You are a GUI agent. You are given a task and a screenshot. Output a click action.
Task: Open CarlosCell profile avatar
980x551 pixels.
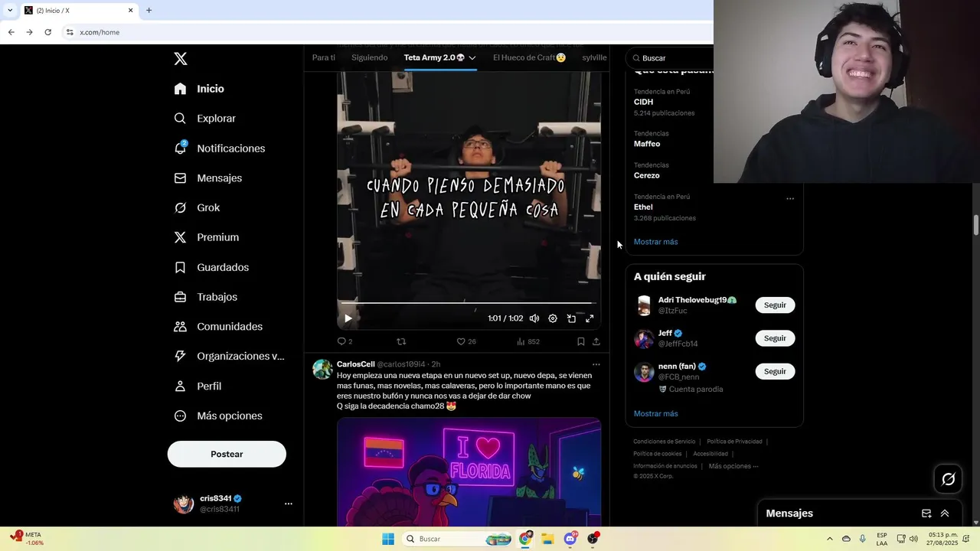(322, 370)
